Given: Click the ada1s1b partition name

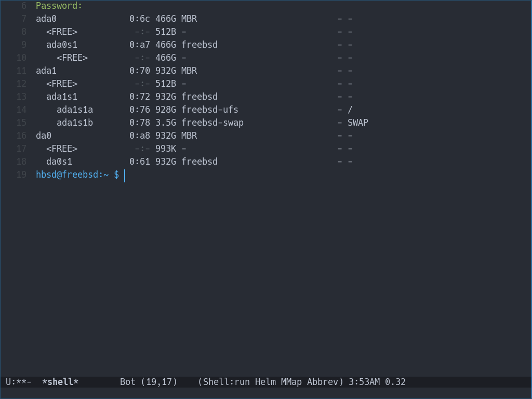Looking at the screenshot, I should point(75,123).
